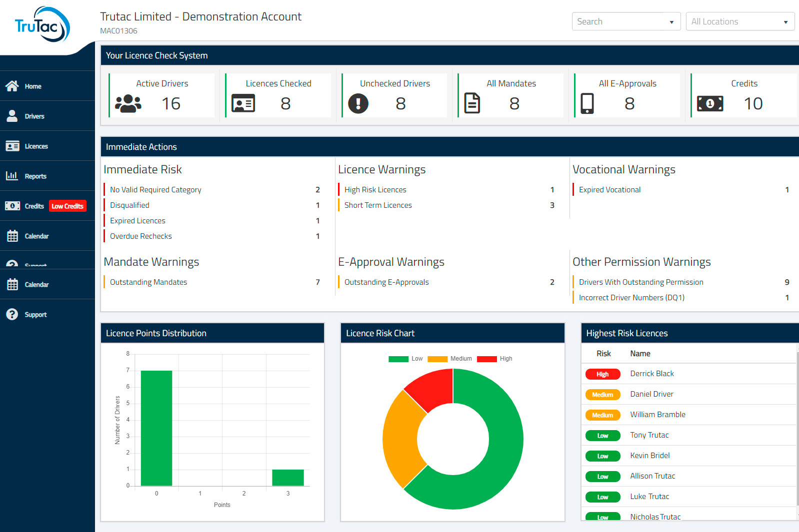
Task: Open the All Locations dropdown
Action: (740, 21)
